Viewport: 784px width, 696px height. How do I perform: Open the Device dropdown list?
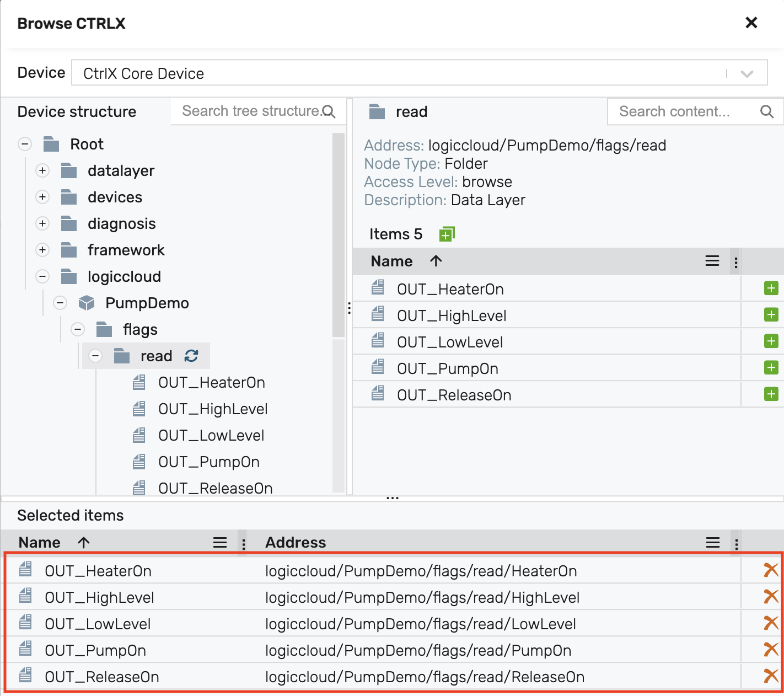pyautogui.click(x=747, y=74)
